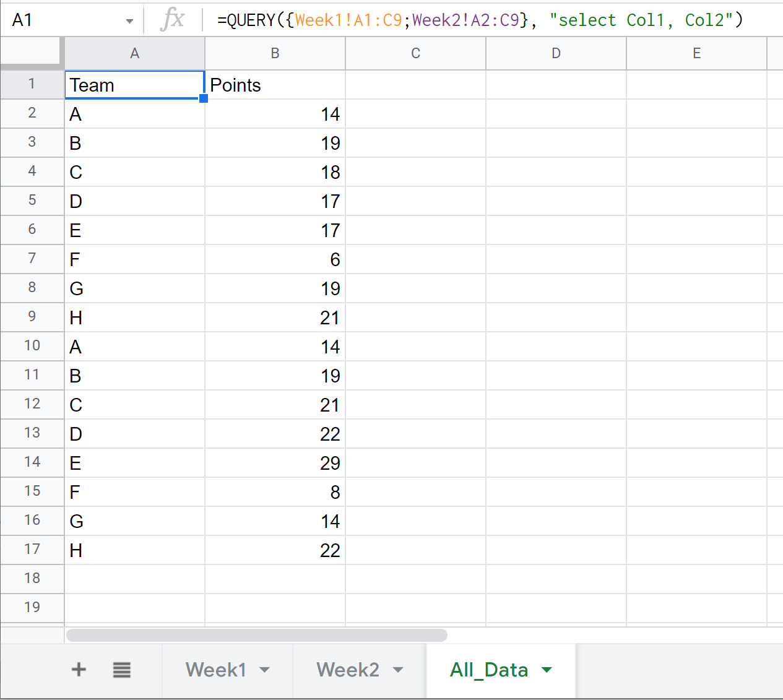Click the Points header cell B1
Screen dimensions: 783x700
[275, 85]
